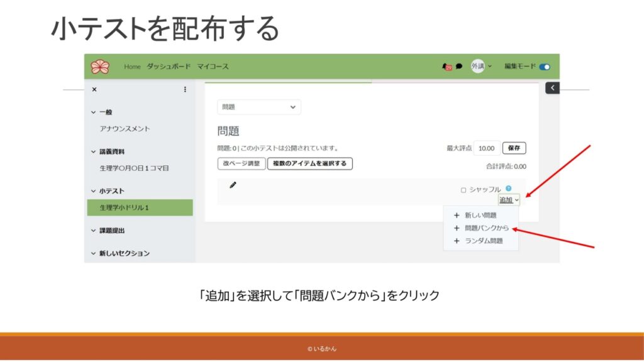Open the collapsed block drawer arrow
Viewport: 644px width, 362px height.
pos(552,88)
